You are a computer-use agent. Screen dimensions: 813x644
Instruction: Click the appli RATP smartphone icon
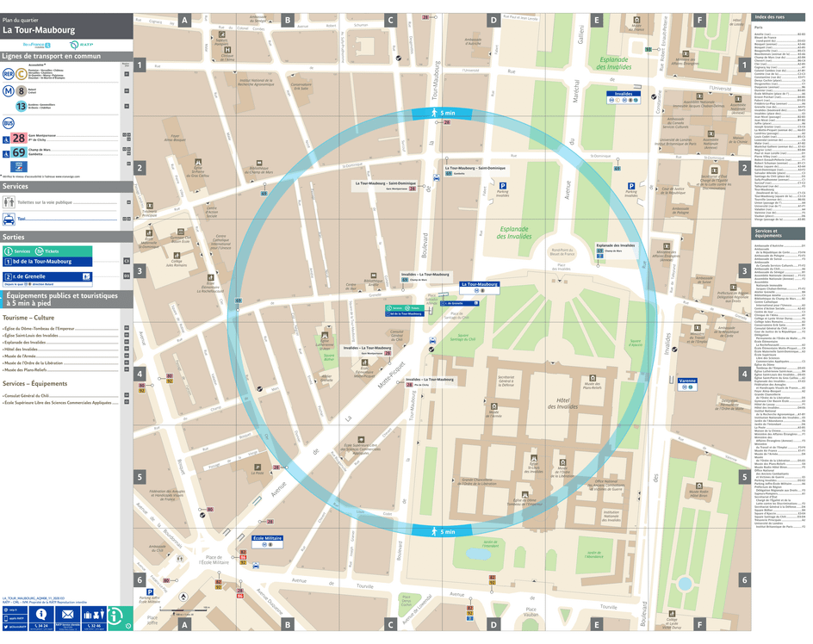click(6, 617)
